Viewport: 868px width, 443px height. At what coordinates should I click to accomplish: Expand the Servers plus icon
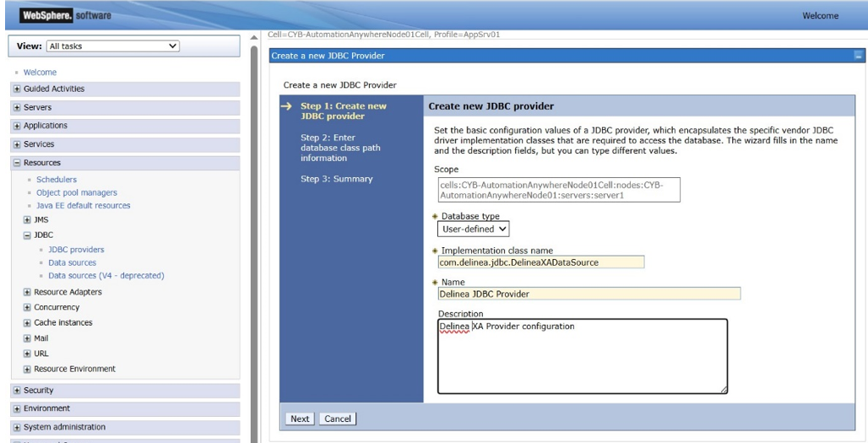coord(19,108)
